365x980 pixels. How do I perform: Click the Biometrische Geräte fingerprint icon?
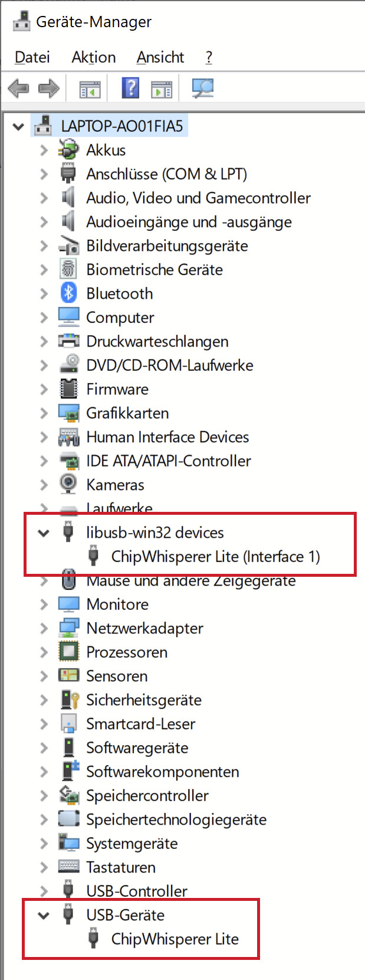click(69, 269)
